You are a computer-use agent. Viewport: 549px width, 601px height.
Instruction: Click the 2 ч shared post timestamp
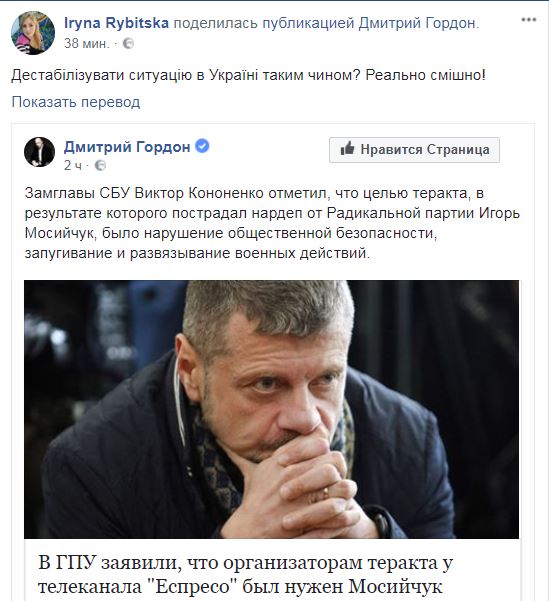click(73, 165)
